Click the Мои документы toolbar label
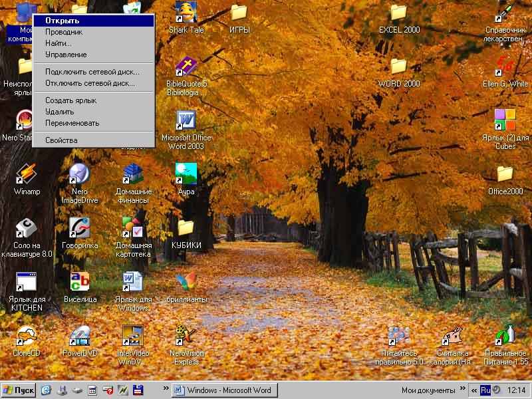532x399 pixels. click(428, 390)
